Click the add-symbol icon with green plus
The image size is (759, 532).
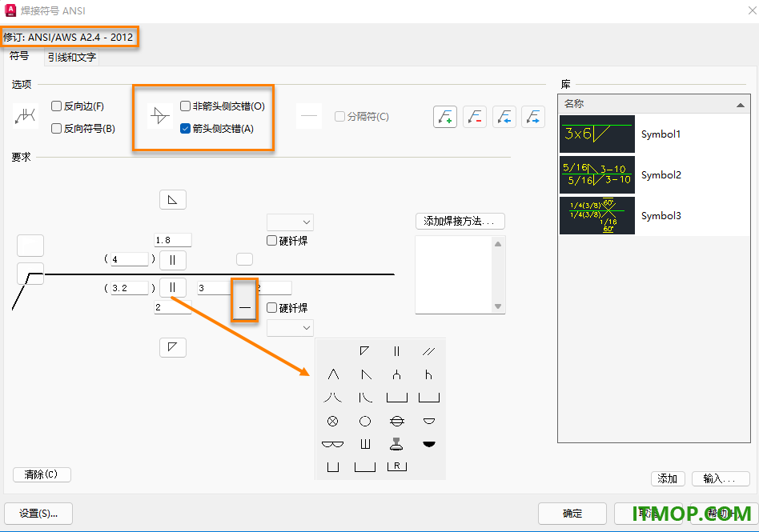[445, 117]
